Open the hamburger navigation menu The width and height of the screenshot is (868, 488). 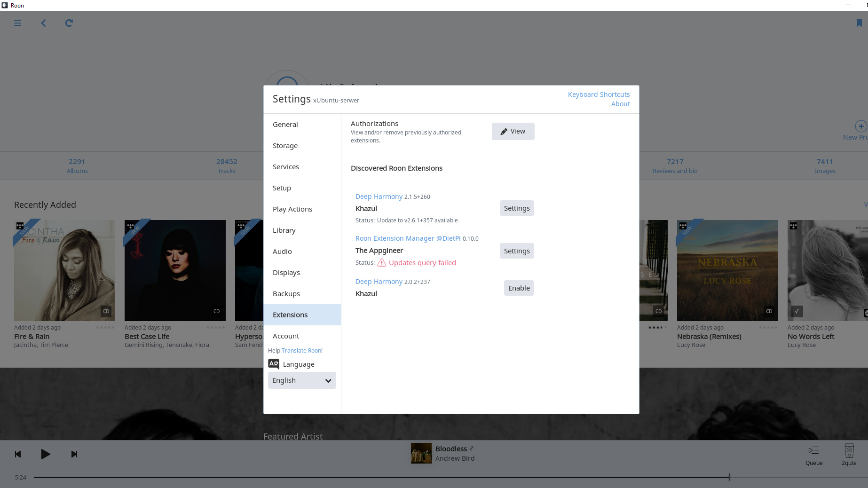click(17, 23)
